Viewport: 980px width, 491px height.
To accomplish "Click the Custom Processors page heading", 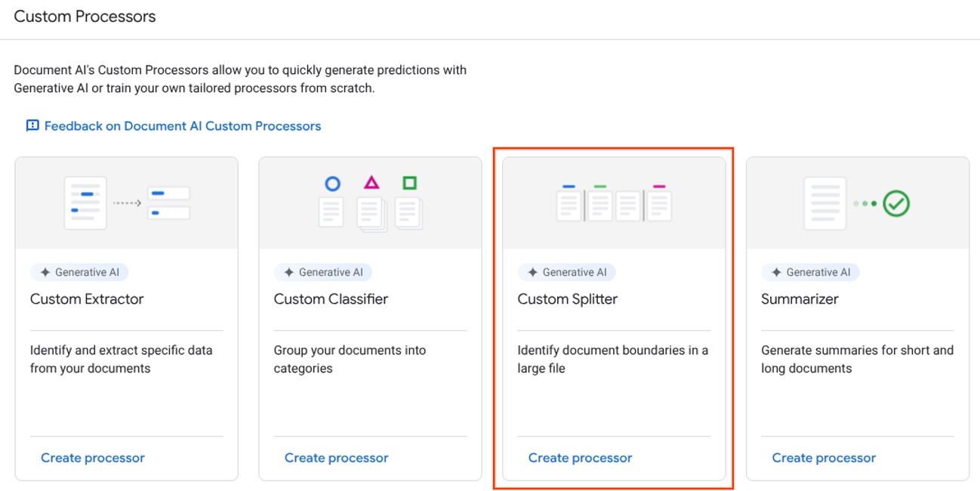I will pos(85,17).
